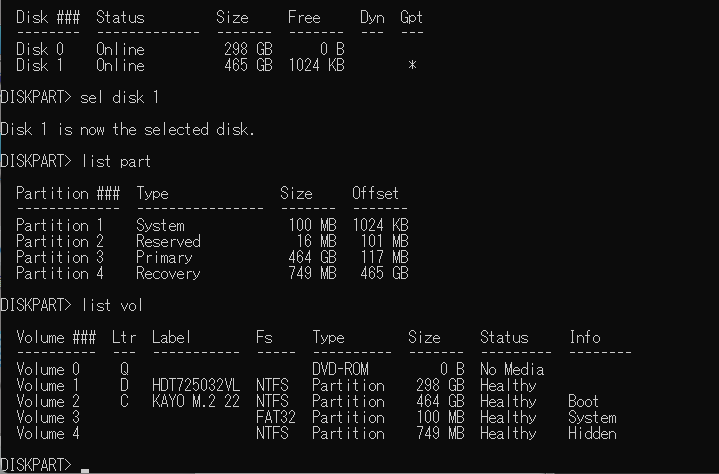The height and width of the screenshot is (474, 719).
Task: Click Partition 3 in the partition list
Action: coord(59,258)
